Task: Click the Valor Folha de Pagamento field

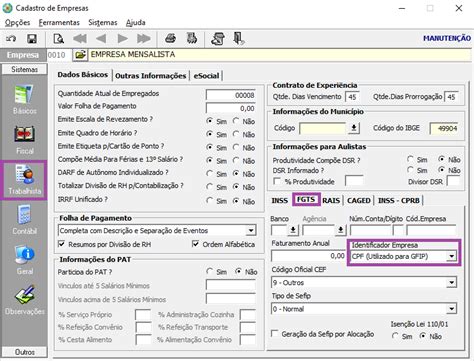Action: point(231,108)
